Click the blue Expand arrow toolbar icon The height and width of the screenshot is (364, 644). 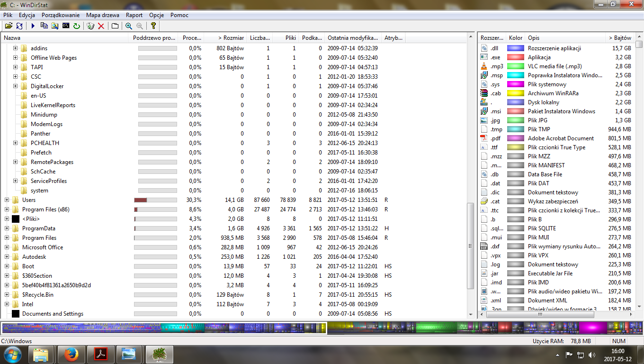click(x=33, y=26)
